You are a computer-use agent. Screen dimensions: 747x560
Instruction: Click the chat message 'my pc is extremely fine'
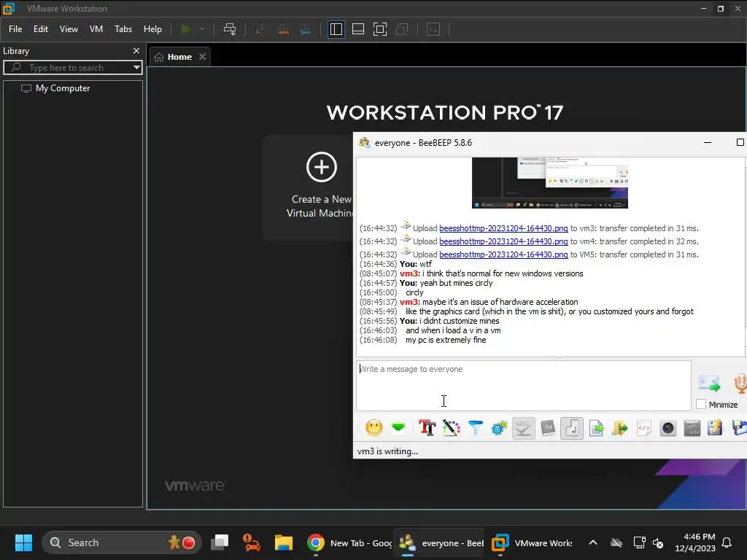tap(446, 340)
